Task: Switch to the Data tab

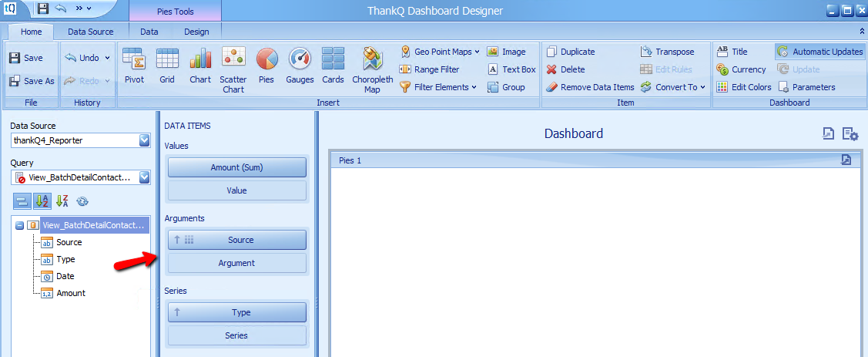Action: (149, 32)
